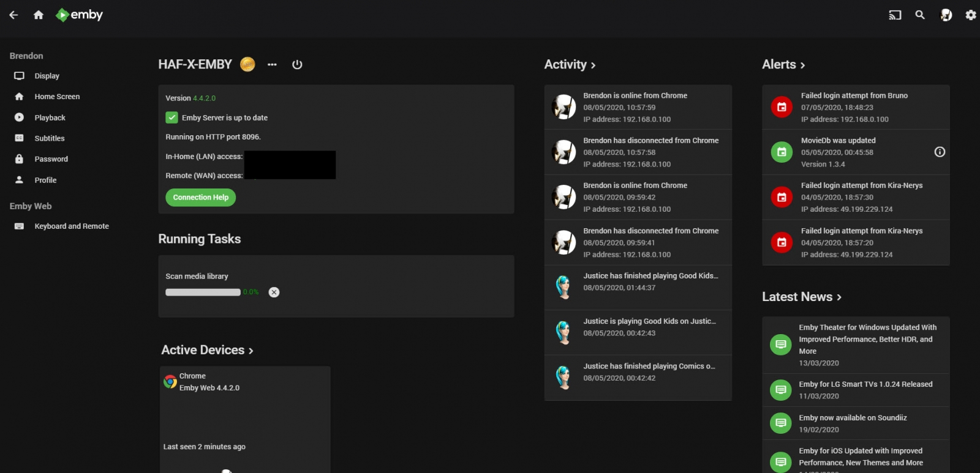
Task: Open the cast to device icon
Action: click(x=895, y=15)
